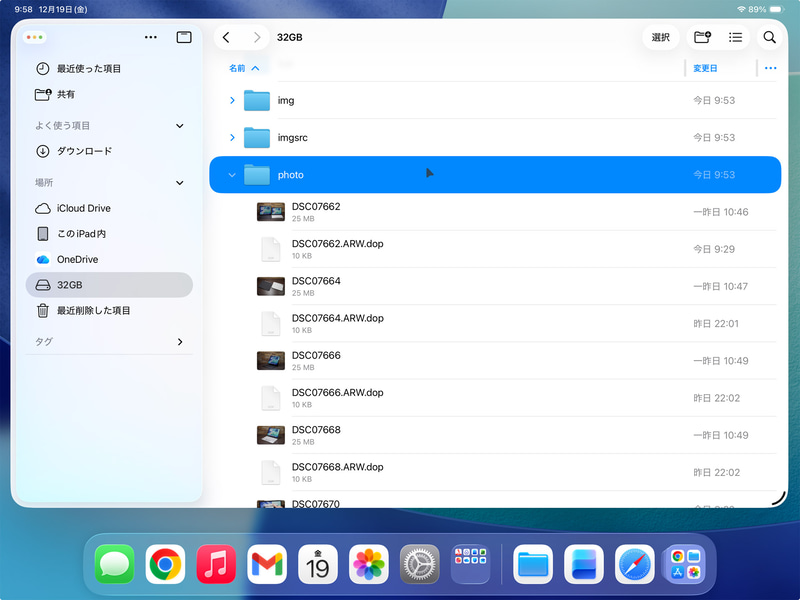Open Search in the Files toolbar

[769, 37]
